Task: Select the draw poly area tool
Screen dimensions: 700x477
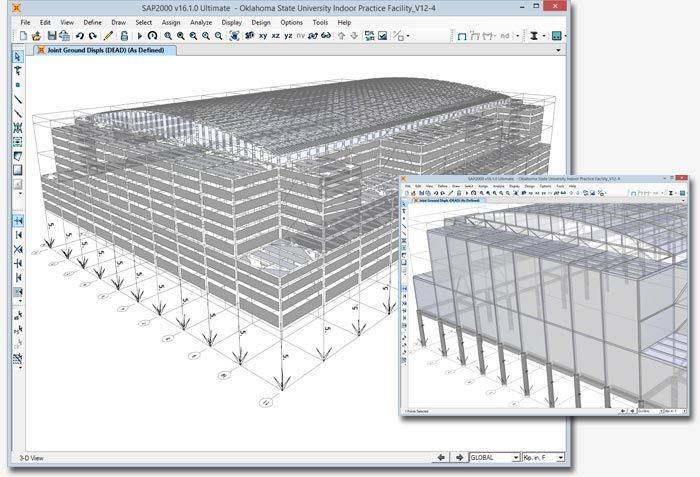Action: 17,156
